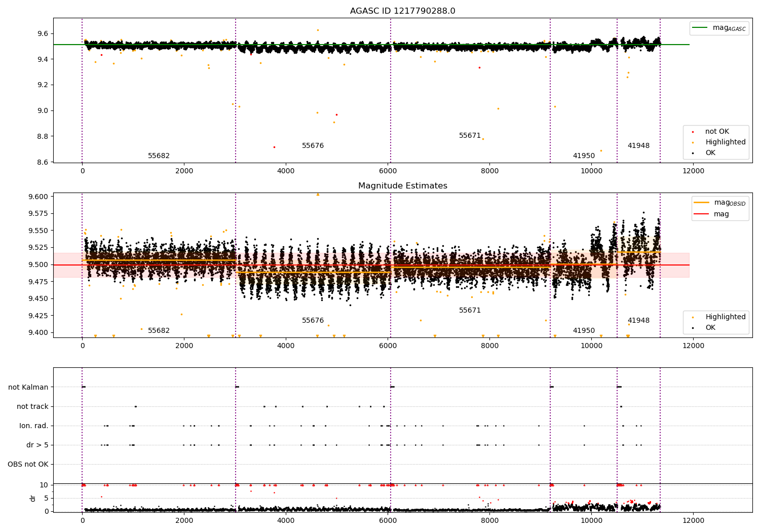Click y-tick '9.550' on Magnitude Estimates plot
Image resolution: width=760 pixels, height=532 pixels.
coord(39,231)
